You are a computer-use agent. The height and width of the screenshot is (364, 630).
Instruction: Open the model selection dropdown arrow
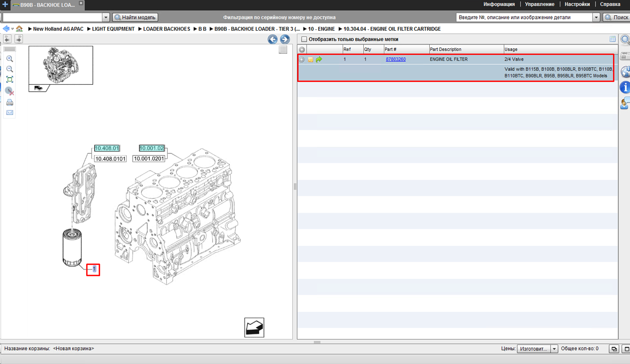pos(106,17)
